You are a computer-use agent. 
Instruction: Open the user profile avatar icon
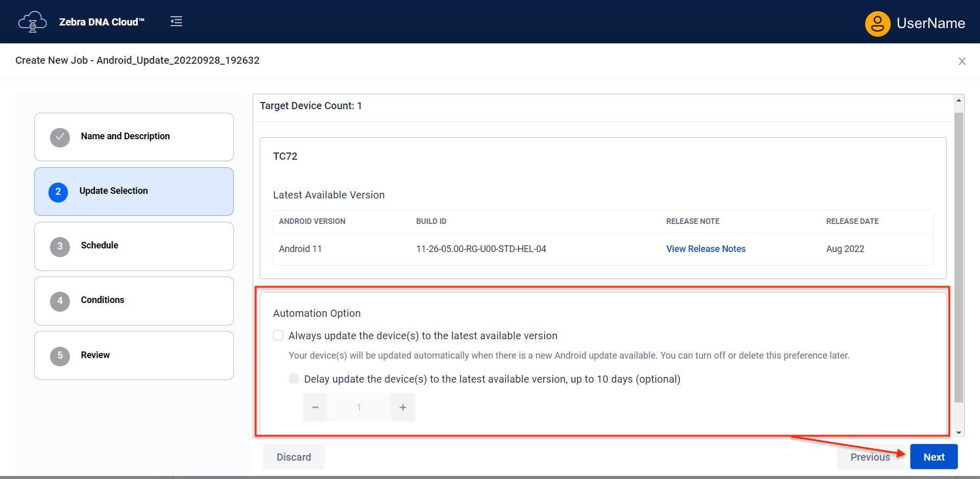(877, 23)
